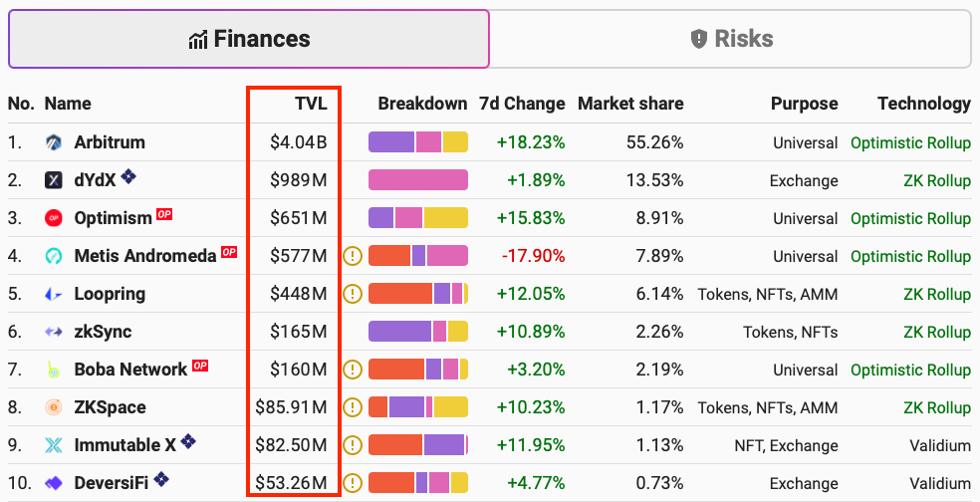Click the Optimism logo icon
The height and width of the screenshot is (502, 980).
pyautogui.click(x=54, y=218)
